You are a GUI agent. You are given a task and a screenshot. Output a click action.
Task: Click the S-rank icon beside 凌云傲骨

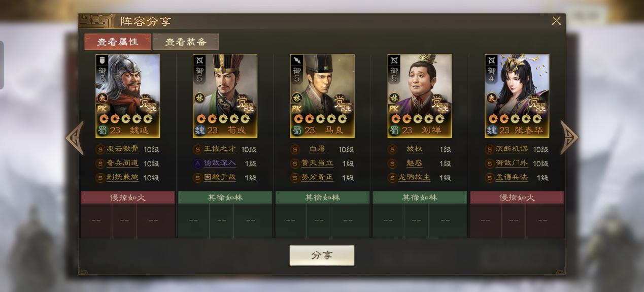click(x=100, y=150)
